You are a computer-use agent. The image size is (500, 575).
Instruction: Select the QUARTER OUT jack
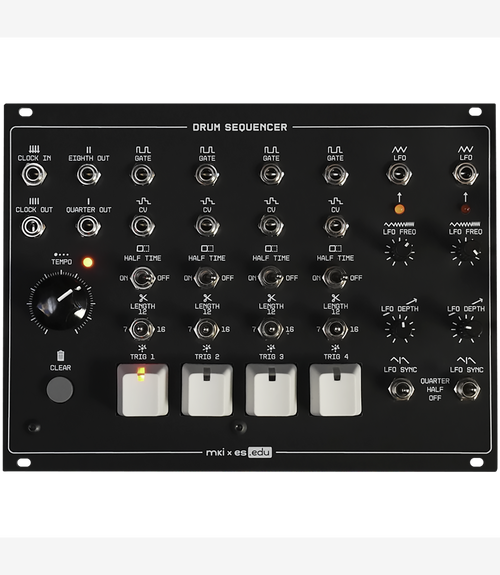click(x=88, y=226)
